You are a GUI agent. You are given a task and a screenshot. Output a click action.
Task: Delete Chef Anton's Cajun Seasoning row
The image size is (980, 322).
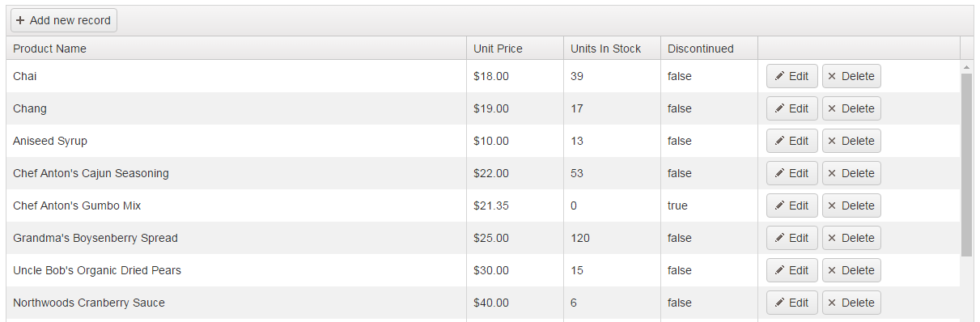click(x=851, y=173)
